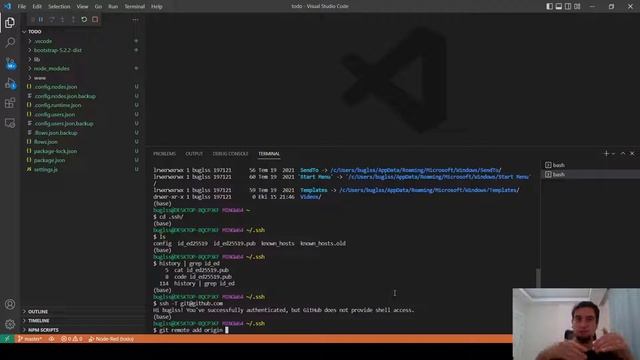
Task: Focus the terminal git remote command line
Action: tap(191, 330)
